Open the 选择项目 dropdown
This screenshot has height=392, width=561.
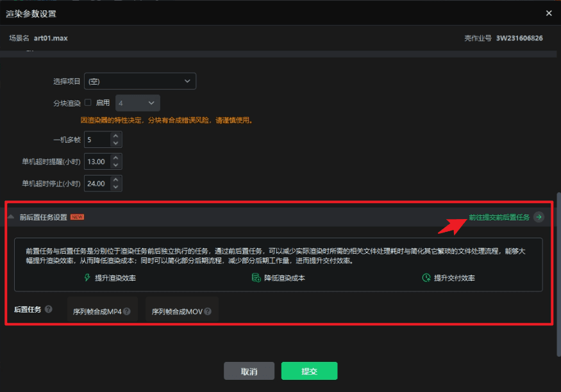140,81
